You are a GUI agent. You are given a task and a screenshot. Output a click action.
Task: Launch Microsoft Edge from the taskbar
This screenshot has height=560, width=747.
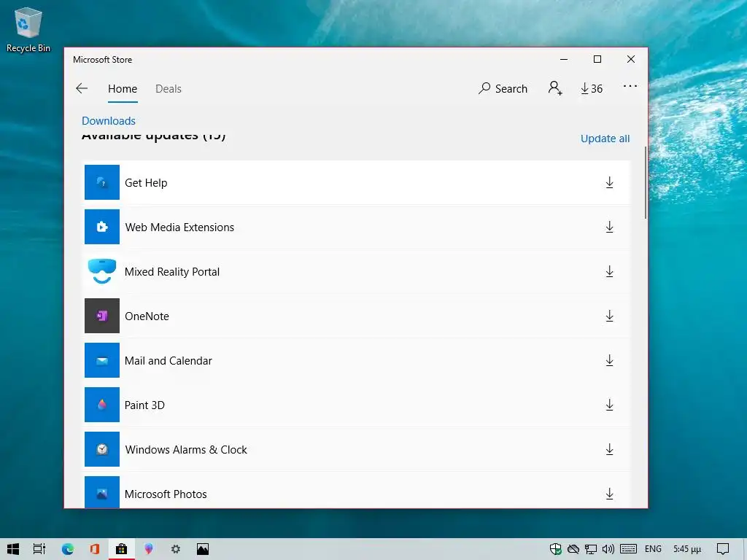68,549
